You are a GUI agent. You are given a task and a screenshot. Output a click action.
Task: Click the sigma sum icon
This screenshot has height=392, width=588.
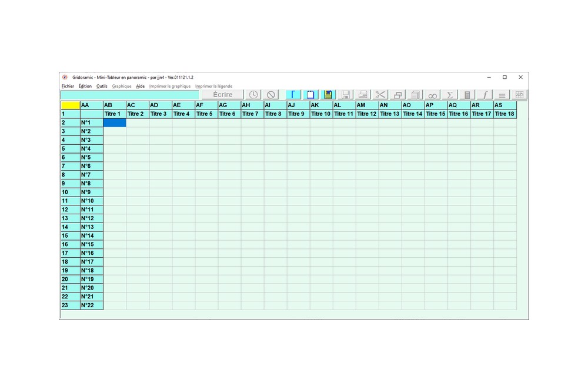[450, 95]
